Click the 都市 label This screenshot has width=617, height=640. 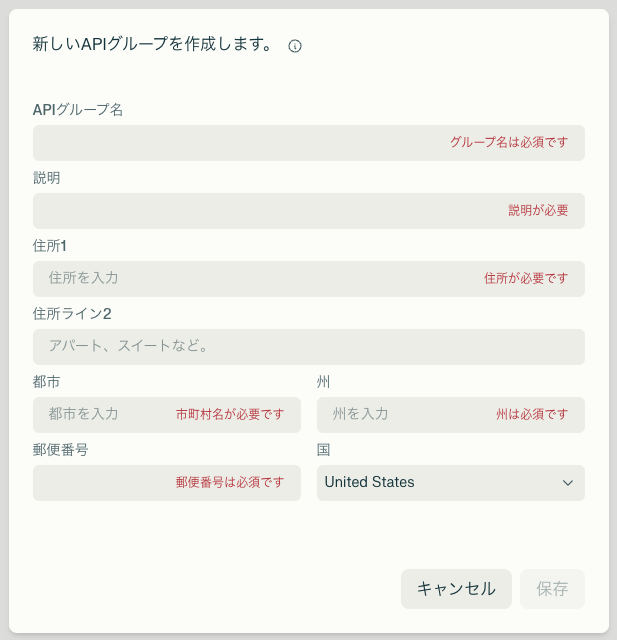[47, 382]
